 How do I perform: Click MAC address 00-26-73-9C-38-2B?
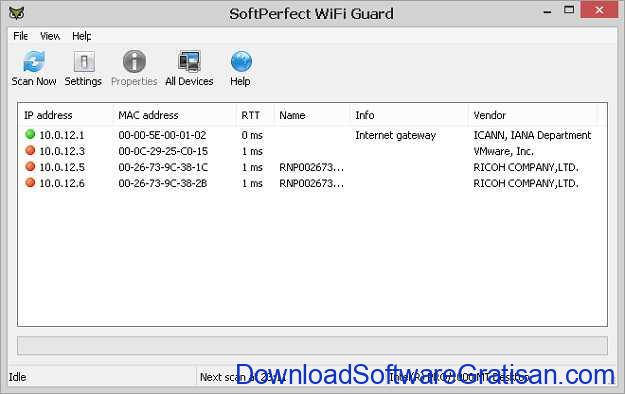[x=163, y=183]
